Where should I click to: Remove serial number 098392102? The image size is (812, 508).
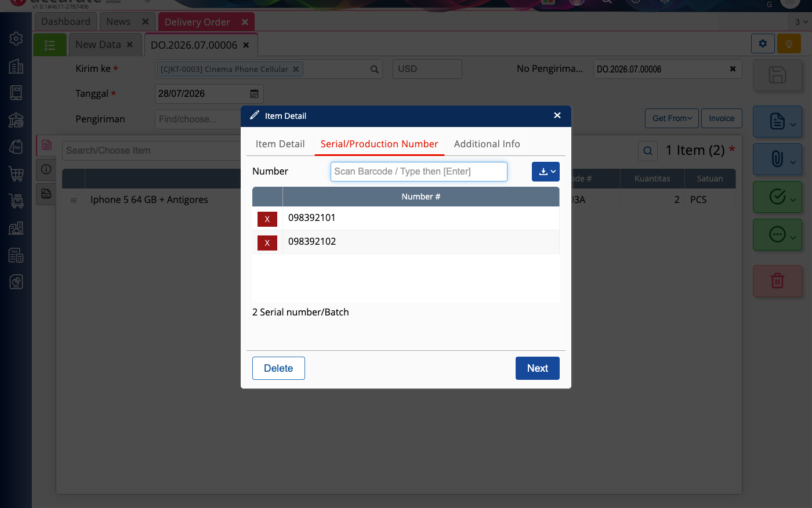(267, 242)
